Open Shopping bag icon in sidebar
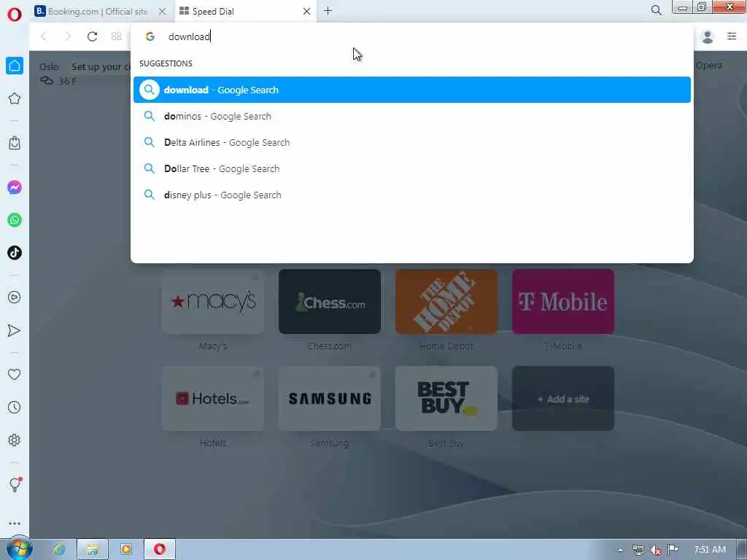747x560 pixels. coord(15,143)
